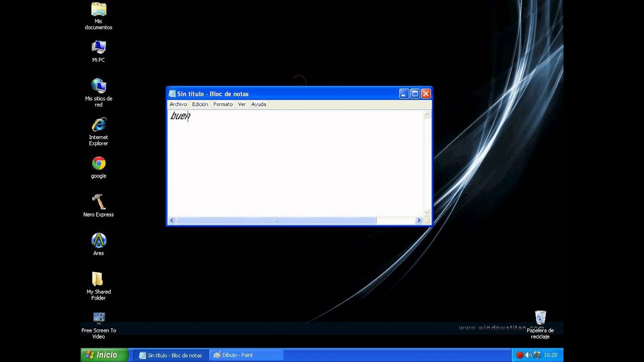The width and height of the screenshot is (644, 362).
Task: Click the vertical scrollbar down arrow
Action: click(427, 213)
